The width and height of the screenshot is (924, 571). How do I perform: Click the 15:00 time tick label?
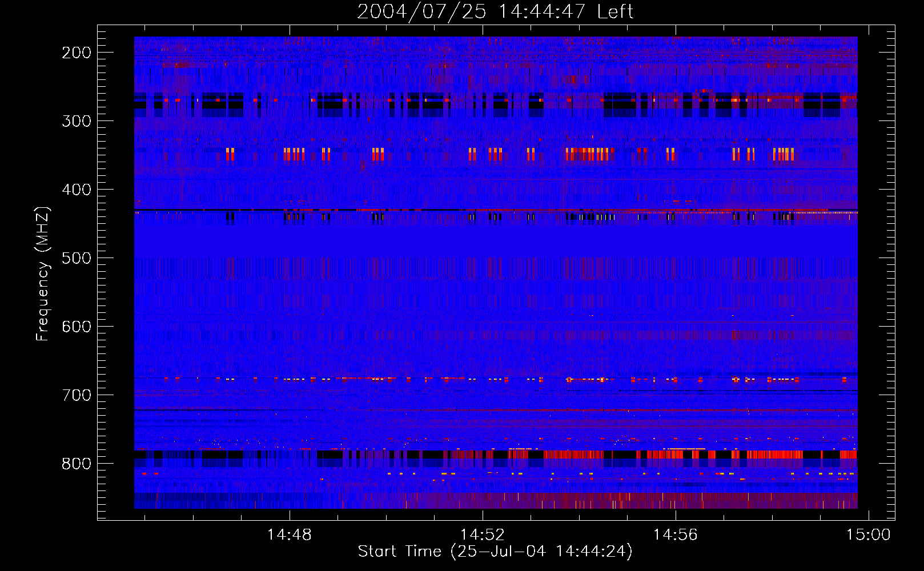[868, 534]
